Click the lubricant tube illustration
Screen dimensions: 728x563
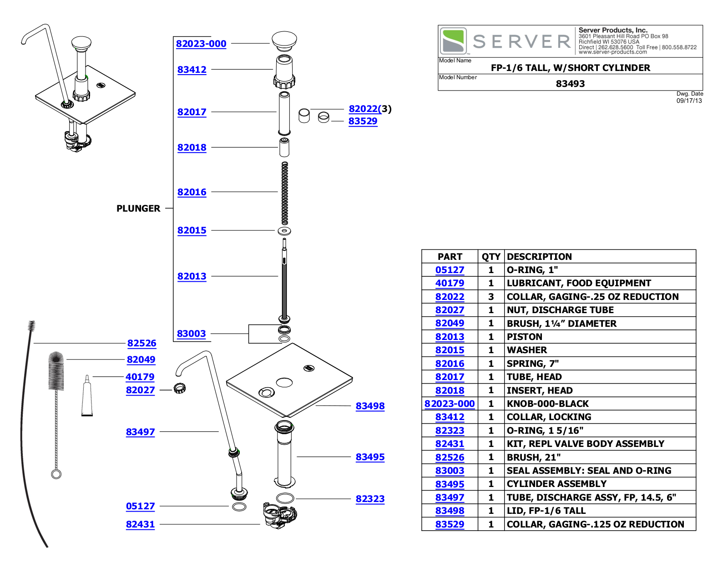[x=87, y=396]
